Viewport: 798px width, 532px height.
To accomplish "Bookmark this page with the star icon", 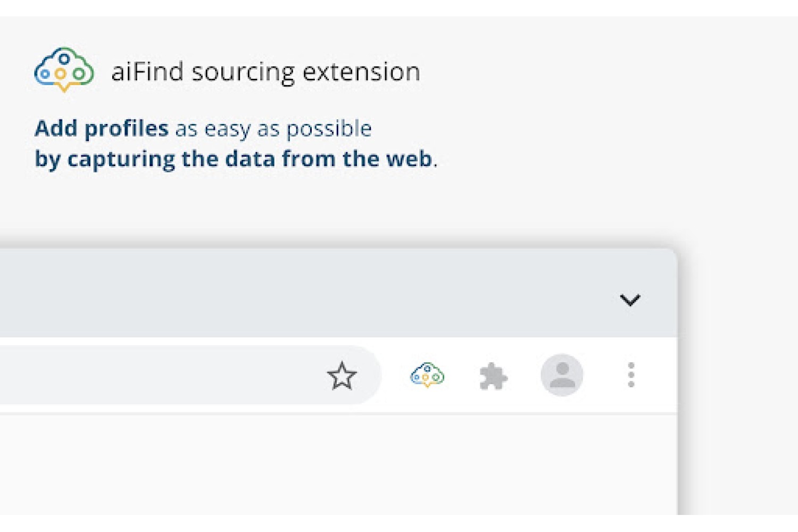I will point(342,376).
